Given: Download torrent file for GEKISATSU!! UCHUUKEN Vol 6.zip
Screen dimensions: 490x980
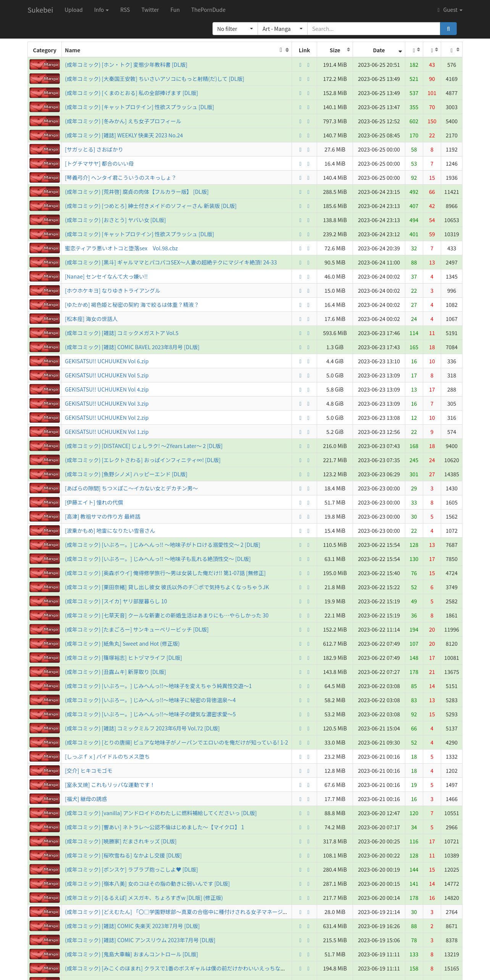Looking at the screenshot, I should (300, 361).
